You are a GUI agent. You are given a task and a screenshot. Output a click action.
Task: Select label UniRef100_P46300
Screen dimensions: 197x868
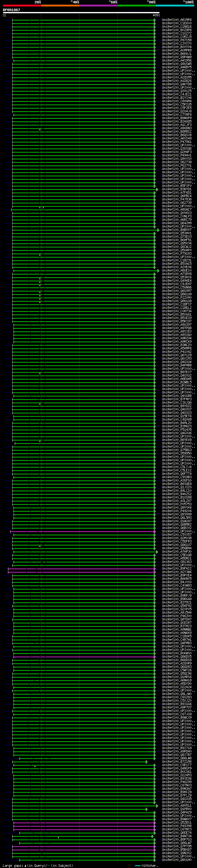177,616
